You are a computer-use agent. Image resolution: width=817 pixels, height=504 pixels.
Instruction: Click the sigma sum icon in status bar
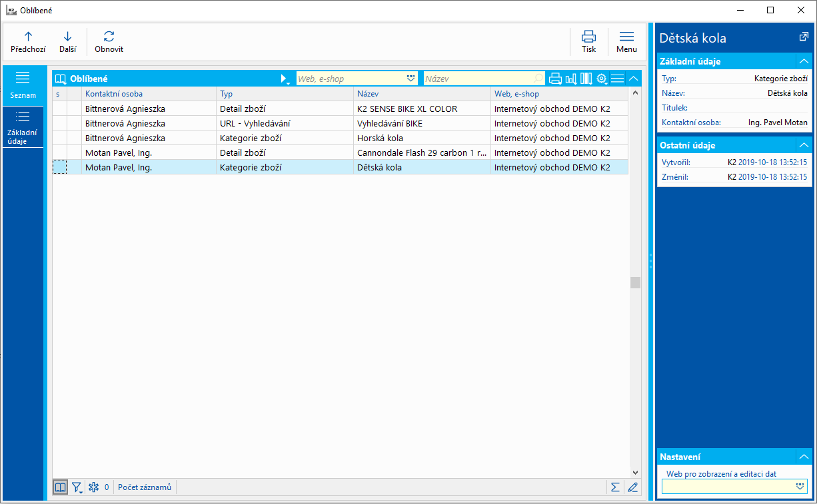point(615,487)
